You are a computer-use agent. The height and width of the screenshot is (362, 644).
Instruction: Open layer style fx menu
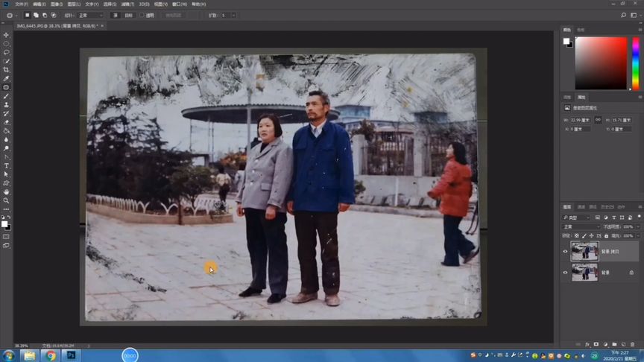pos(587,344)
